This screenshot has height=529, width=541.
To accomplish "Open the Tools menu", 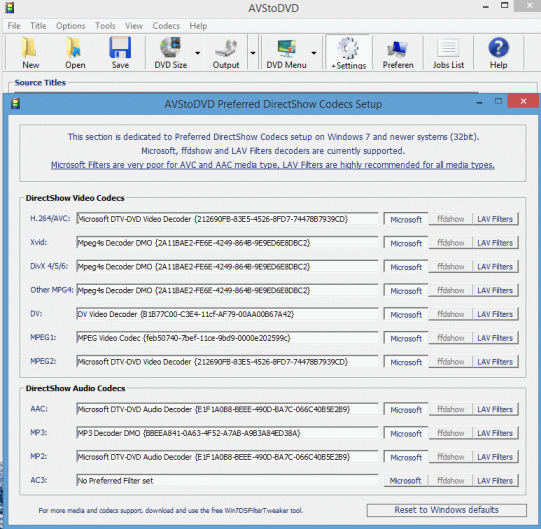I will (x=105, y=26).
